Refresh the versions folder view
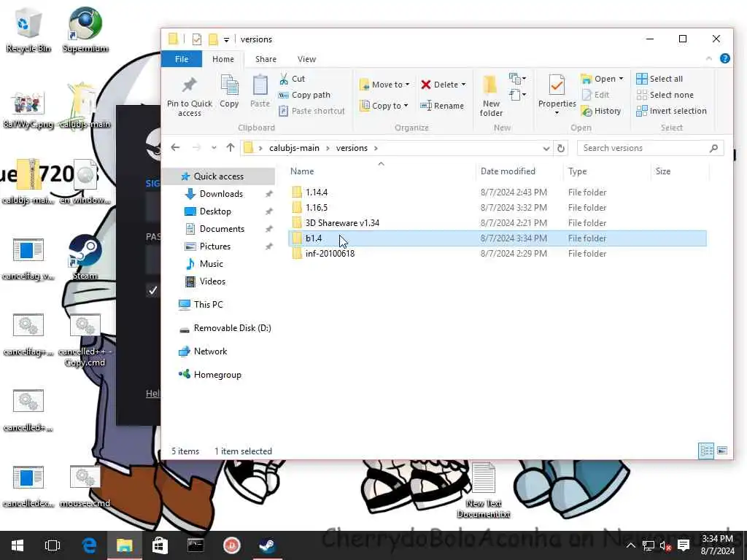Image resolution: width=747 pixels, height=560 pixels. coord(561,148)
